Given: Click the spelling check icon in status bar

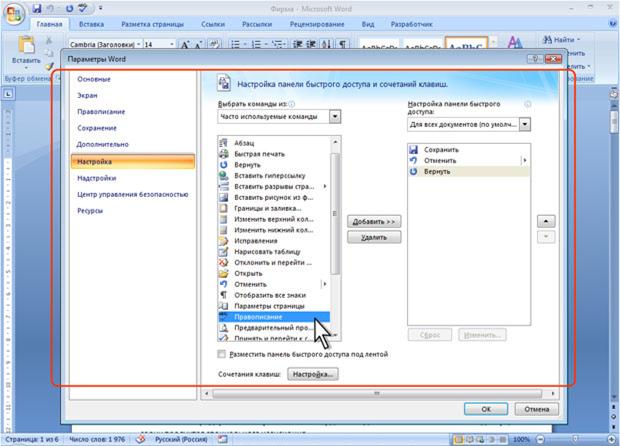Looking at the screenshot, I should [140, 439].
